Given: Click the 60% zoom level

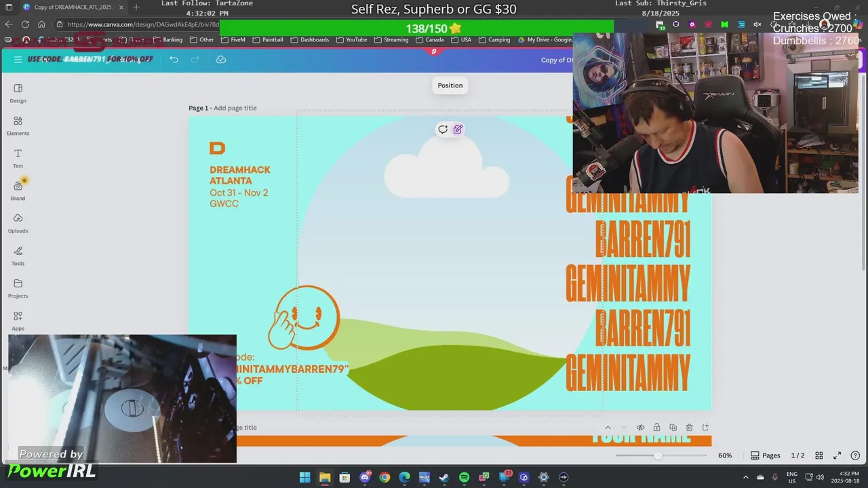Looking at the screenshot, I should coord(725,455).
